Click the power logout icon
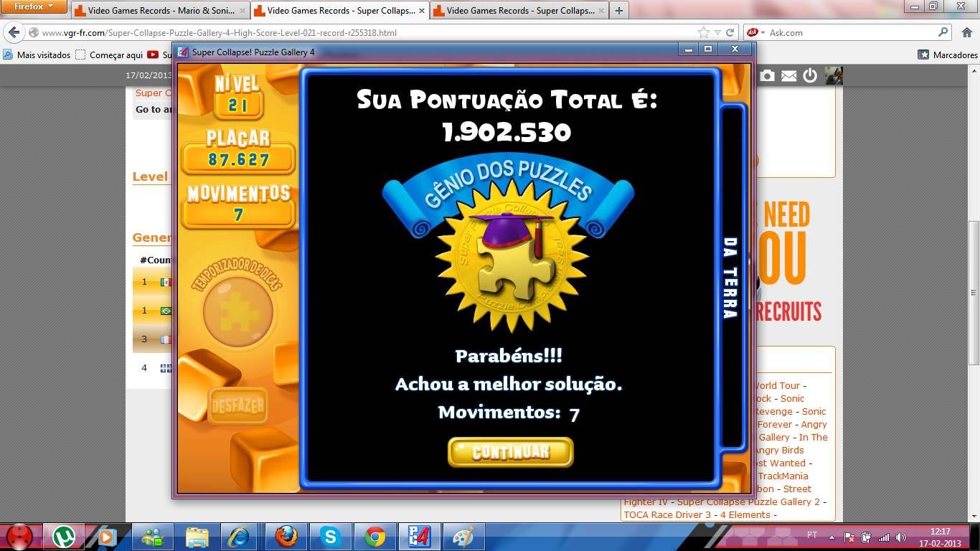The image size is (980, 551). click(810, 75)
